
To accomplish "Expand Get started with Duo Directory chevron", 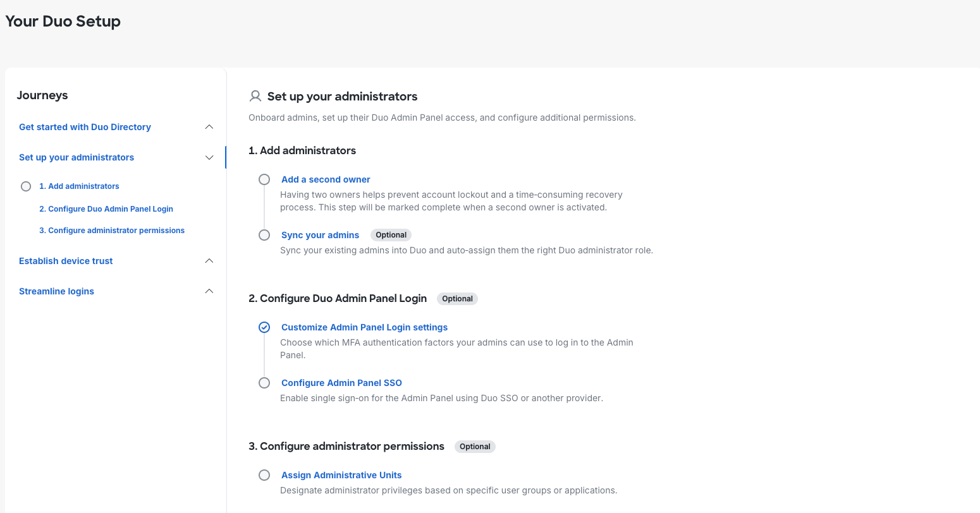I will pos(209,127).
